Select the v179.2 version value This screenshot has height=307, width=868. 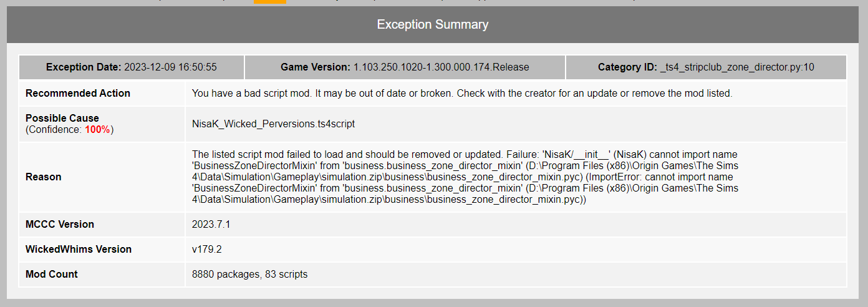[x=207, y=249]
